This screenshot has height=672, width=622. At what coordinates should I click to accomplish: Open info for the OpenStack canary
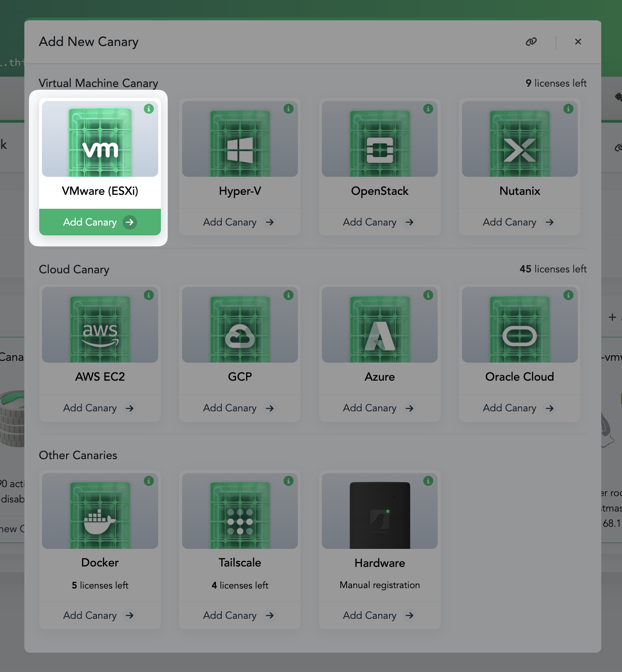428,109
